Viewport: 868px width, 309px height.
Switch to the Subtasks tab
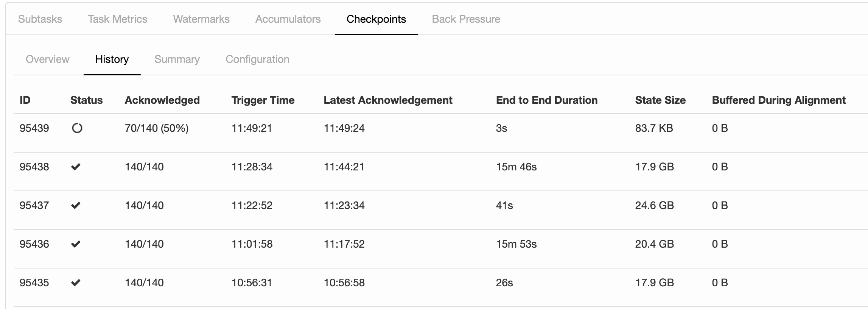[40, 19]
